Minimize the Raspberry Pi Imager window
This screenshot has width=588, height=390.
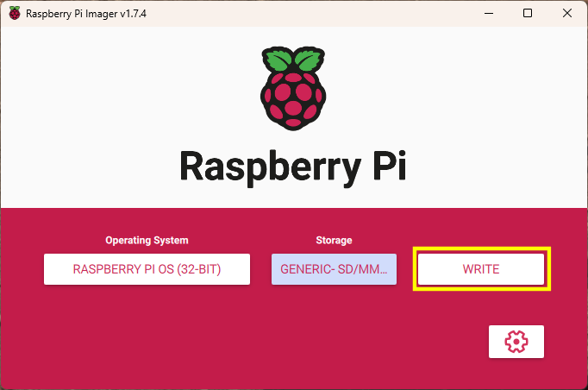[x=489, y=14]
